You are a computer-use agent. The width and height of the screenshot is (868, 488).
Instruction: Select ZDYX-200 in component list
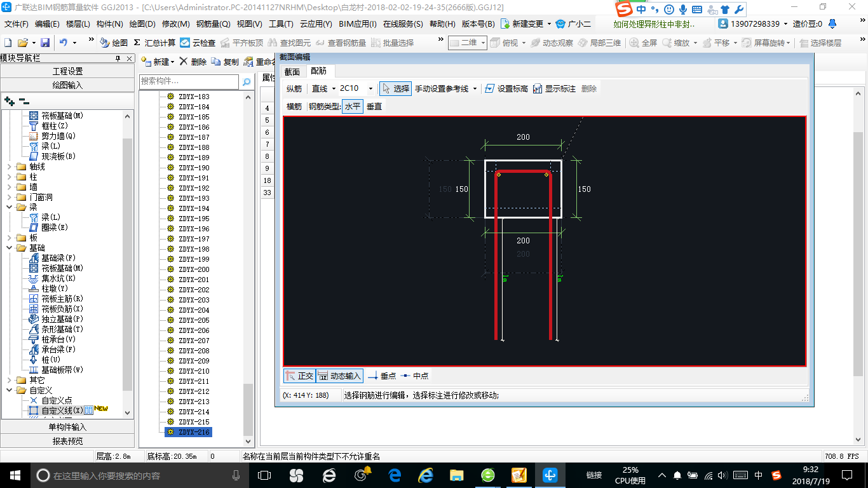pyautogui.click(x=194, y=269)
